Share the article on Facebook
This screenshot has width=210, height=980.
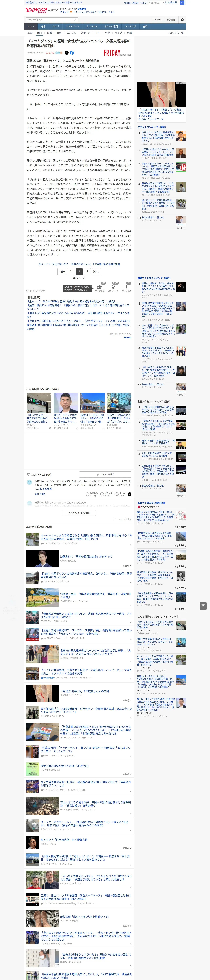(72, 53)
